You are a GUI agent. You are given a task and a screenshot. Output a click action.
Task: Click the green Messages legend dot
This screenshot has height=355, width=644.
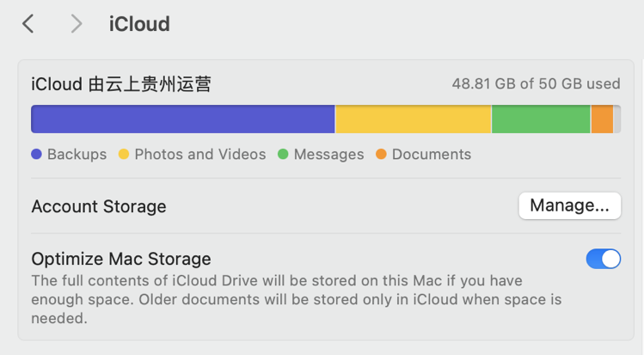(283, 155)
